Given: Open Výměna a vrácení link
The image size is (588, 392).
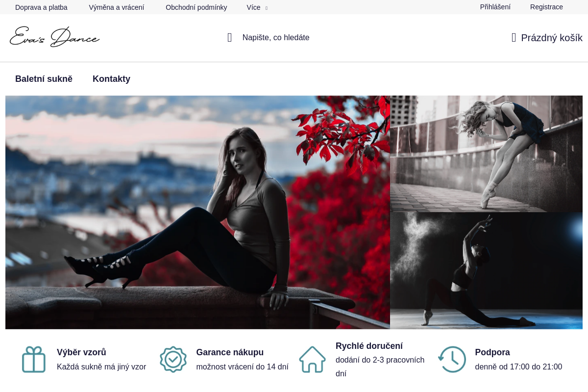Looking at the screenshot, I should (x=117, y=7).
